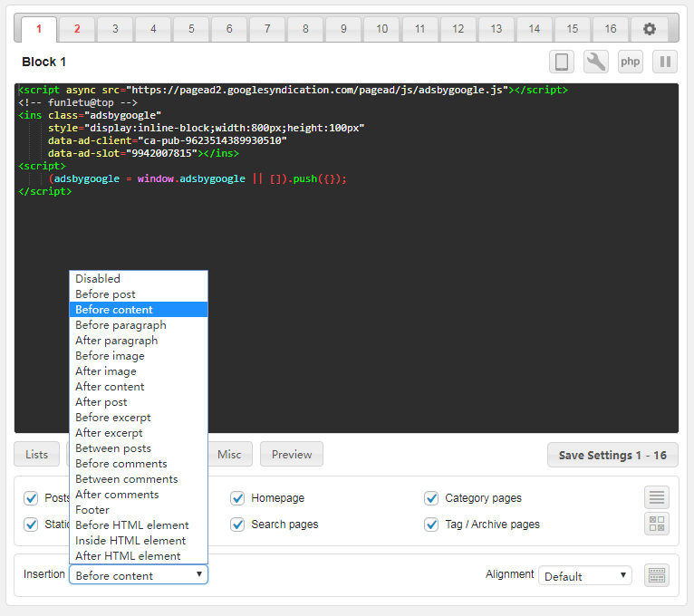Choose After post option
The image size is (694, 616).
139,402
